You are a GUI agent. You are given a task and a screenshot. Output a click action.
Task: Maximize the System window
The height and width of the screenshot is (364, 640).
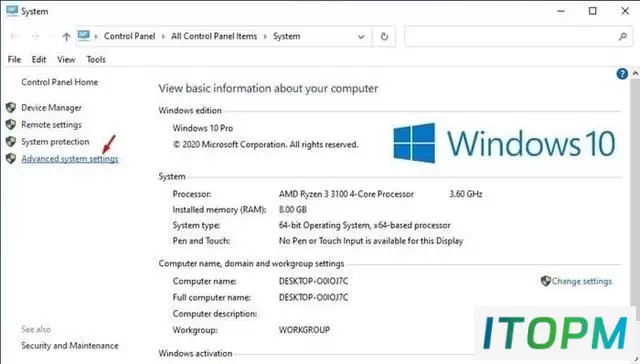[x=593, y=11]
